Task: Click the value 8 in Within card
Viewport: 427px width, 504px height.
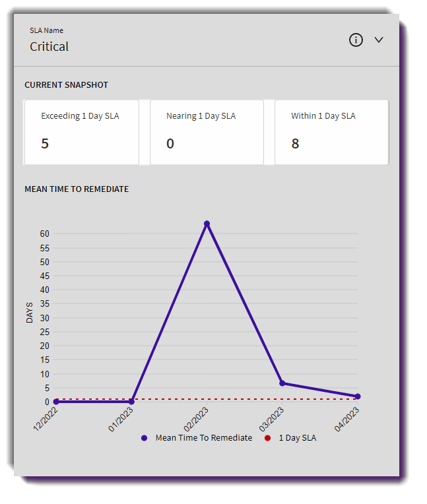Action: tap(295, 143)
